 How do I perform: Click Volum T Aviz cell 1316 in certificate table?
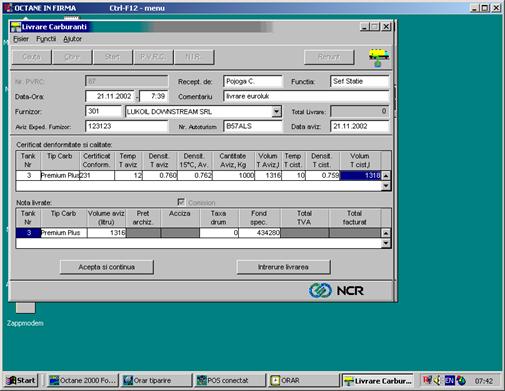[x=268, y=175]
